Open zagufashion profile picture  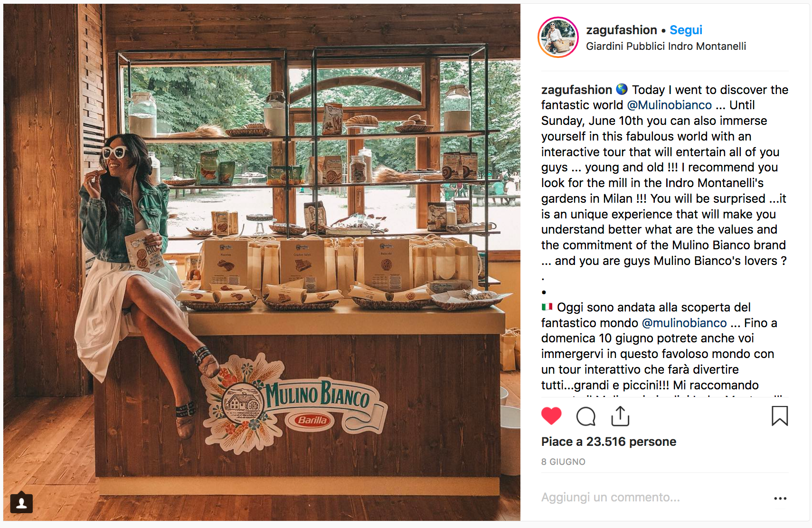pos(558,38)
